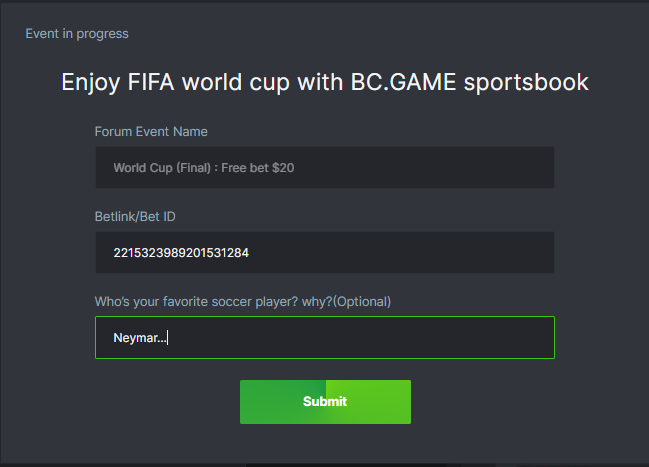Click the 'Enjoy FIFA world cup' heading
Screen dimensions: 649x467
tap(325, 82)
